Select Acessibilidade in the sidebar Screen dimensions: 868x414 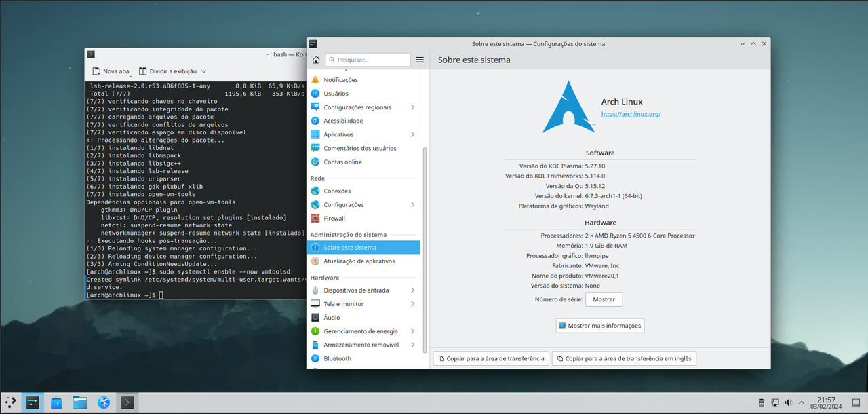pos(364,121)
